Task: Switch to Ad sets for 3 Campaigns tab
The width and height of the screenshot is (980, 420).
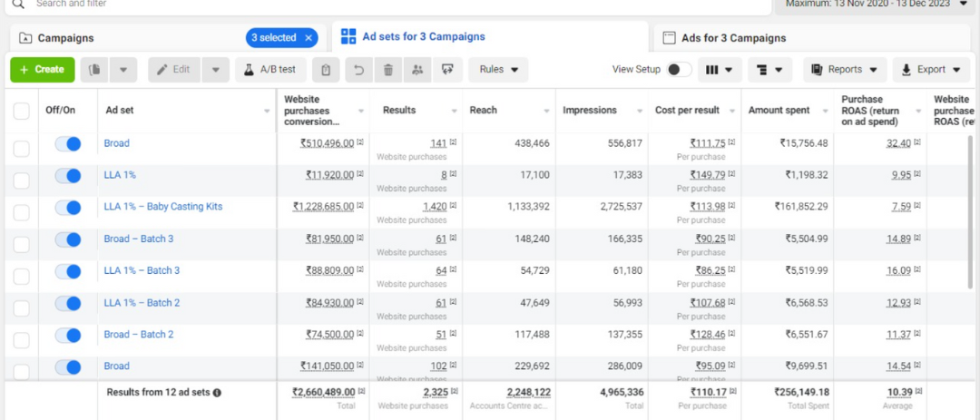Action: click(x=490, y=37)
